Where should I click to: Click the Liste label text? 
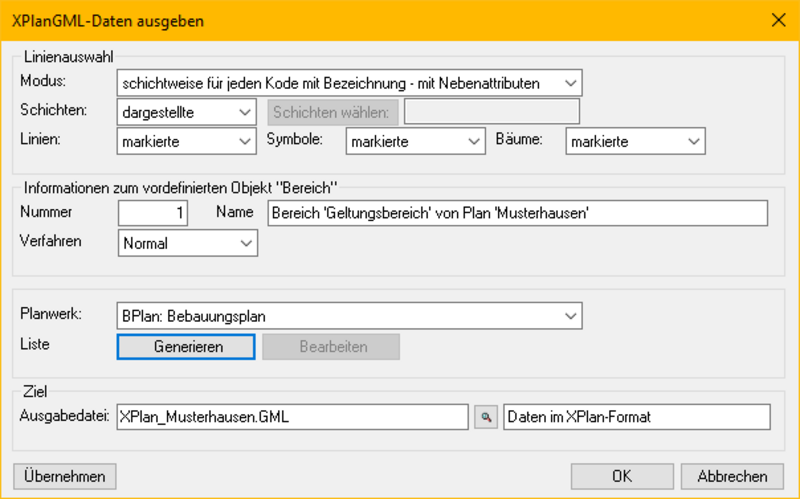click(x=35, y=344)
